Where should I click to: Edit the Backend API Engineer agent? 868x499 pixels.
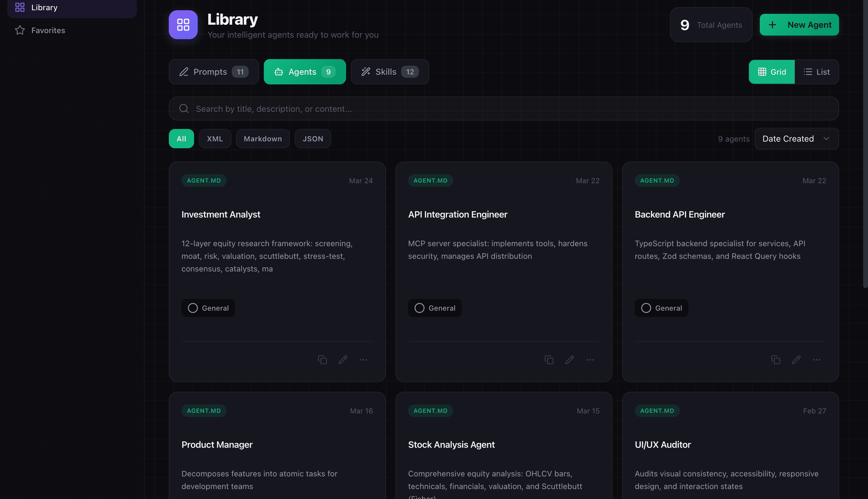tap(796, 360)
